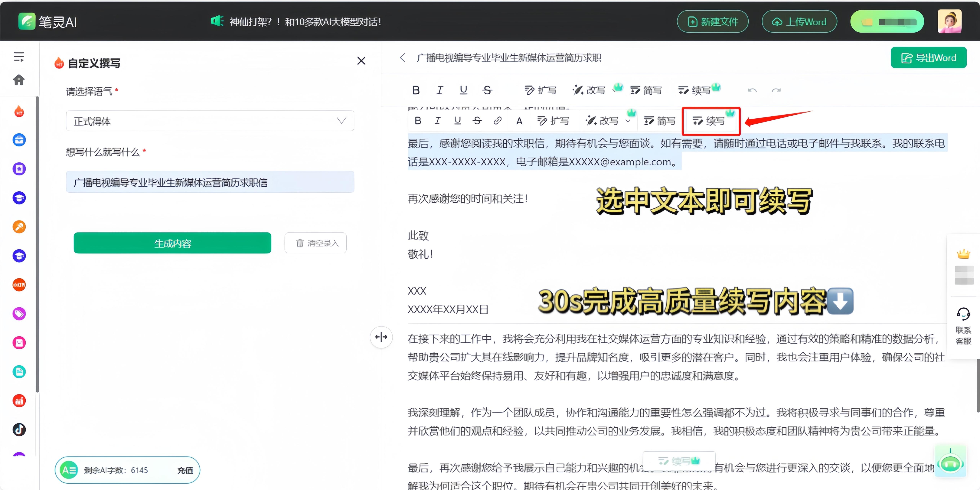
Task: Expand the 改写 dropdown arrow in floating toolbar
Action: coord(628,121)
